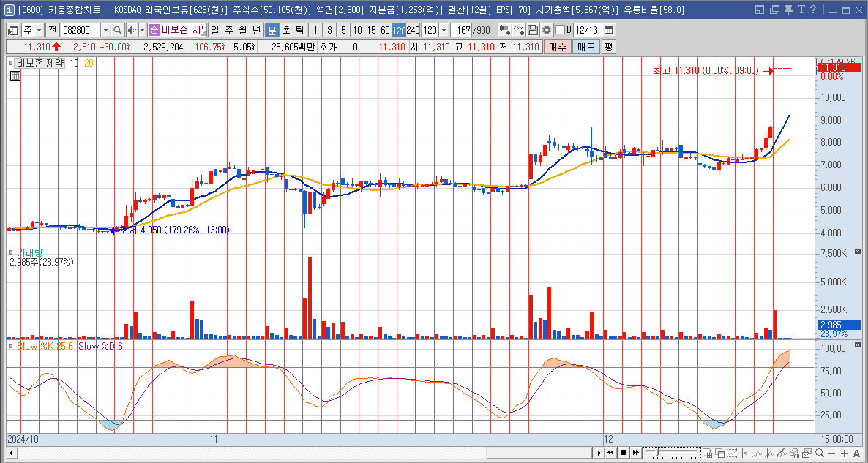Select 일 (daily) chart period
This screenshot has height=463, width=868.
click(x=214, y=31)
